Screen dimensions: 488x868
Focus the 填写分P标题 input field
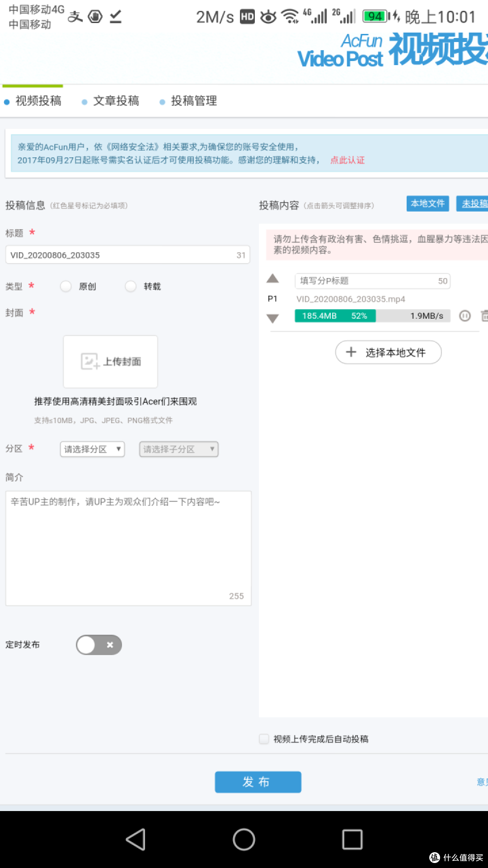click(372, 281)
